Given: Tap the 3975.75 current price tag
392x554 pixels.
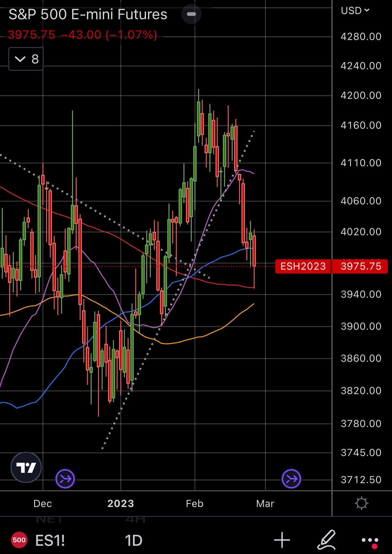Looking at the screenshot, I should 360,266.
